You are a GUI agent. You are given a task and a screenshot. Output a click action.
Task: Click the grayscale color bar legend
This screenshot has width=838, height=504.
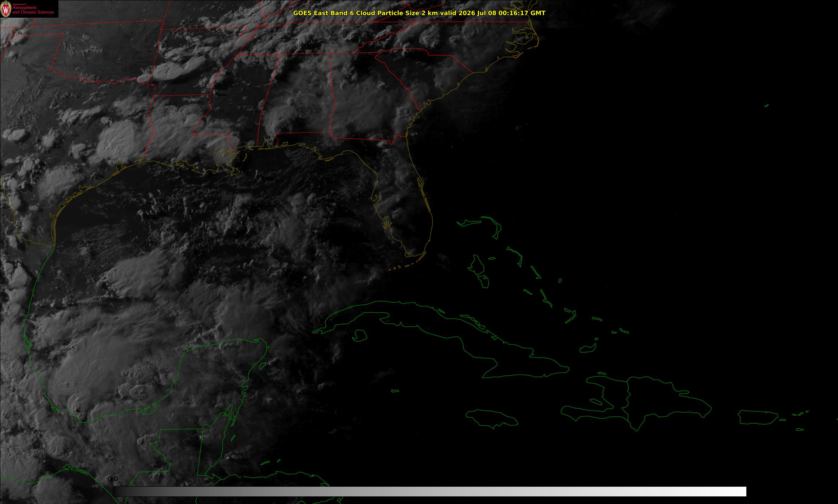click(x=430, y=491)
